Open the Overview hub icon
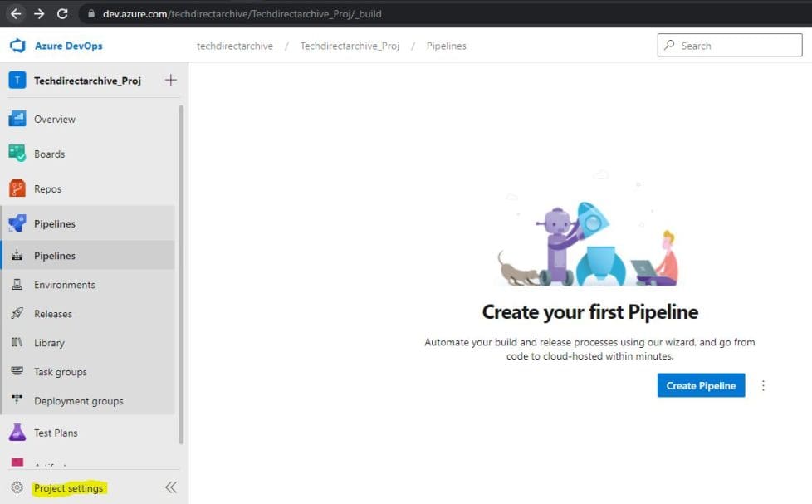 tap(17, 119)
